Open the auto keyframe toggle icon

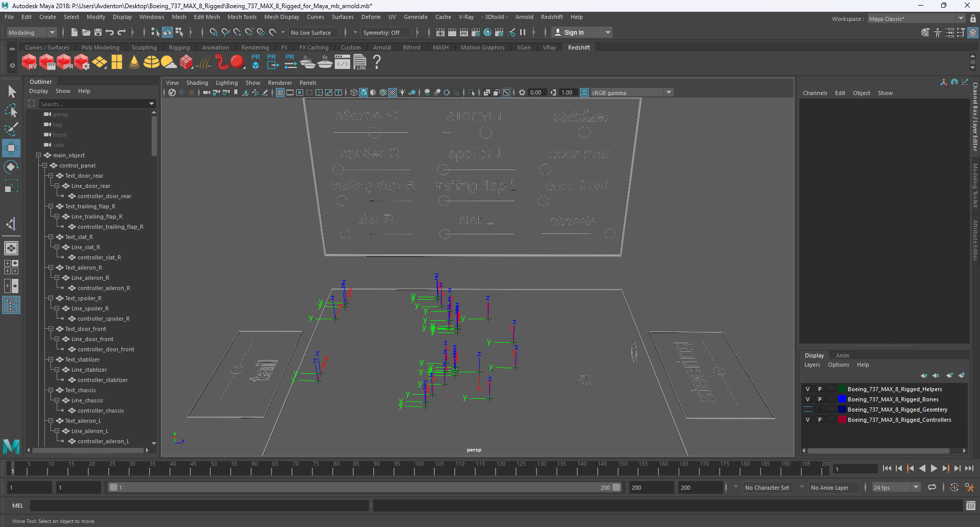(954, 488)
